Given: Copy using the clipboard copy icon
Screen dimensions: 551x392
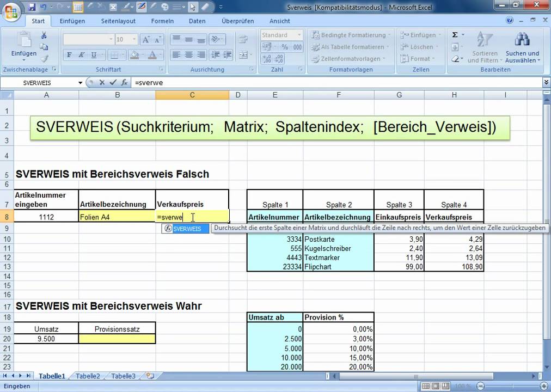Looking at the screenshot, I should pos(44,47).
